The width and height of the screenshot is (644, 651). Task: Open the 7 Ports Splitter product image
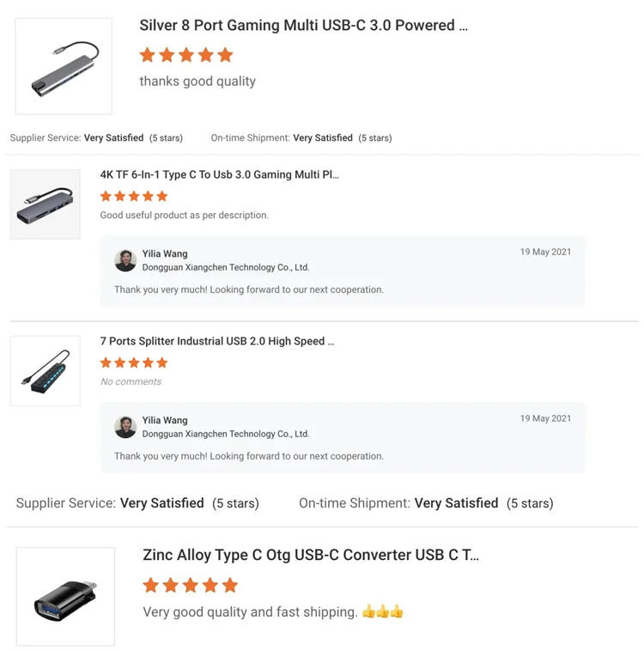pos(46,371)
